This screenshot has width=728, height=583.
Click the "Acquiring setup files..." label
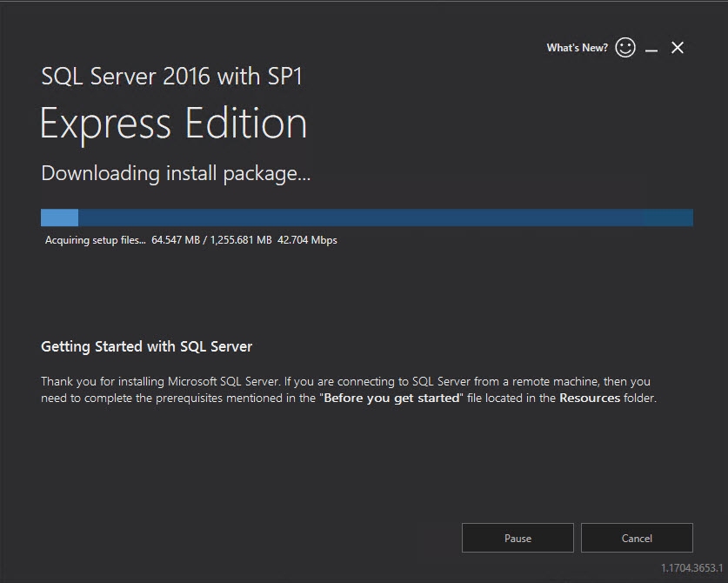coord(96,240)
